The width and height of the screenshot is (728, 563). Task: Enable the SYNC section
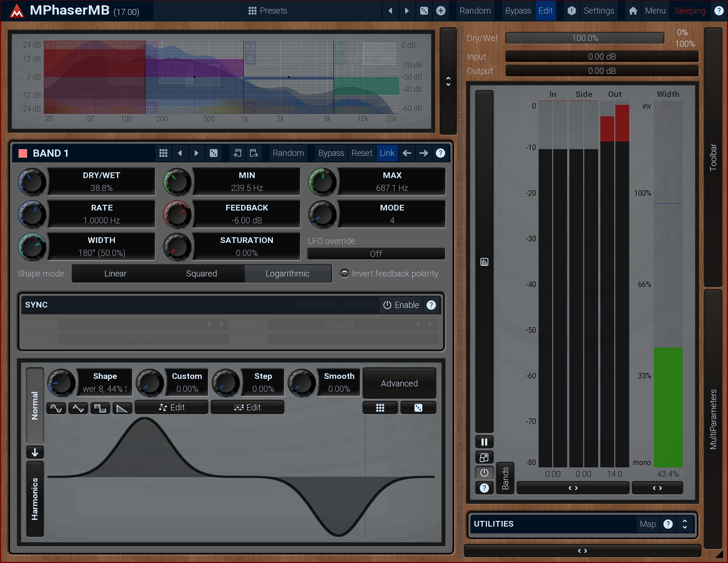pyautogui.click(x=401, y=305)
